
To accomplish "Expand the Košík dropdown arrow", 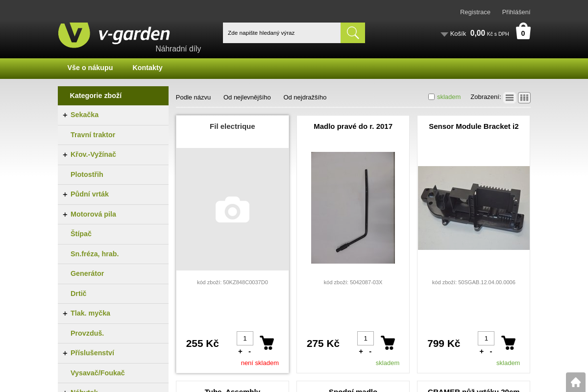I will [444, 34].
